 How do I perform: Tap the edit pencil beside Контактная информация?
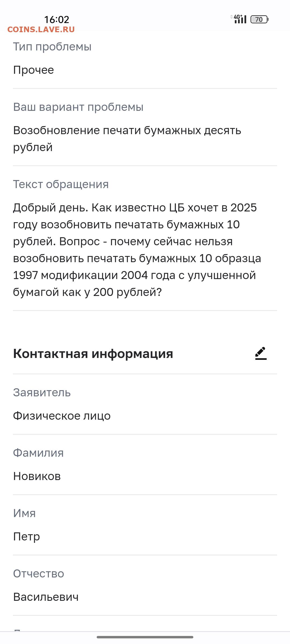261,353
